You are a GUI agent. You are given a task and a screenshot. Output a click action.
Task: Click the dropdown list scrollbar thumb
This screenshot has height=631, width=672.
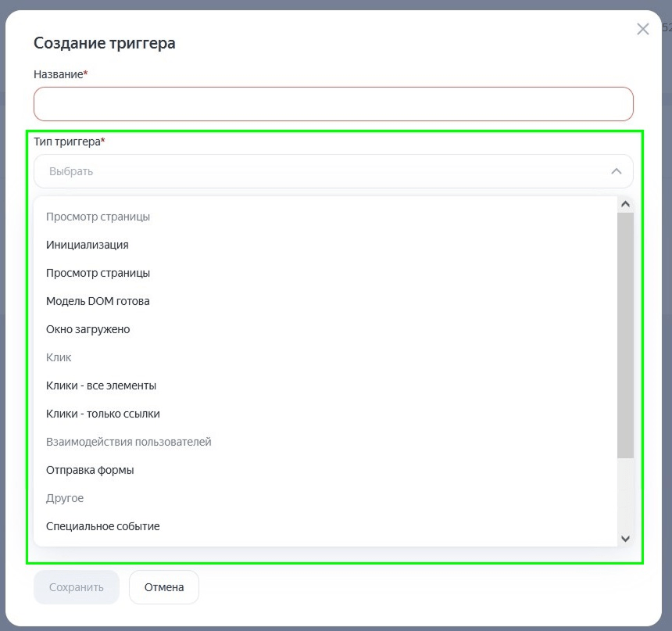[x=625, y=335]
